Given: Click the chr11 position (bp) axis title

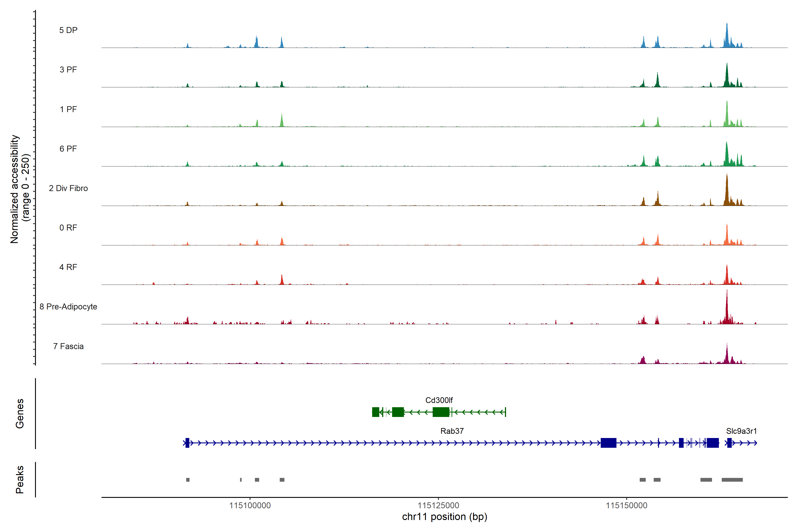Looking at the screenshot, I should (x=444, y=517).
